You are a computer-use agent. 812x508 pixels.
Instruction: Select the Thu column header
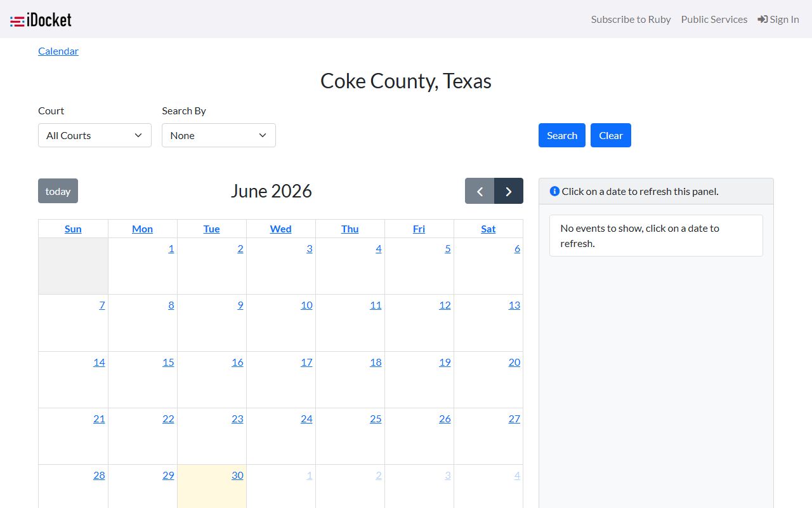point(350,229)
